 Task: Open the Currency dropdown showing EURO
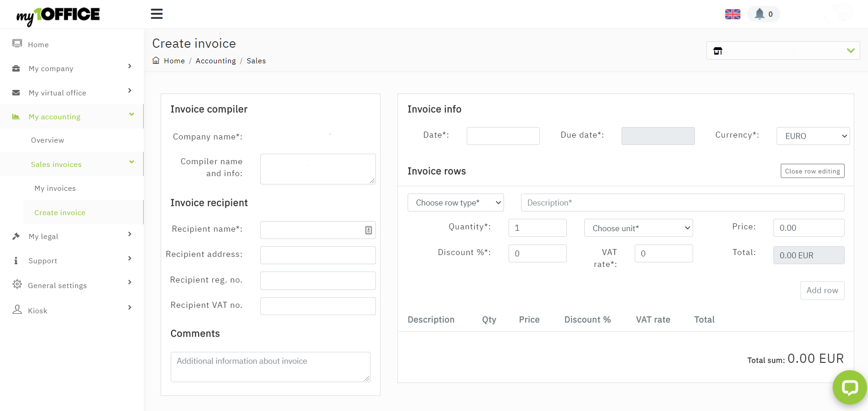point(812,136)
